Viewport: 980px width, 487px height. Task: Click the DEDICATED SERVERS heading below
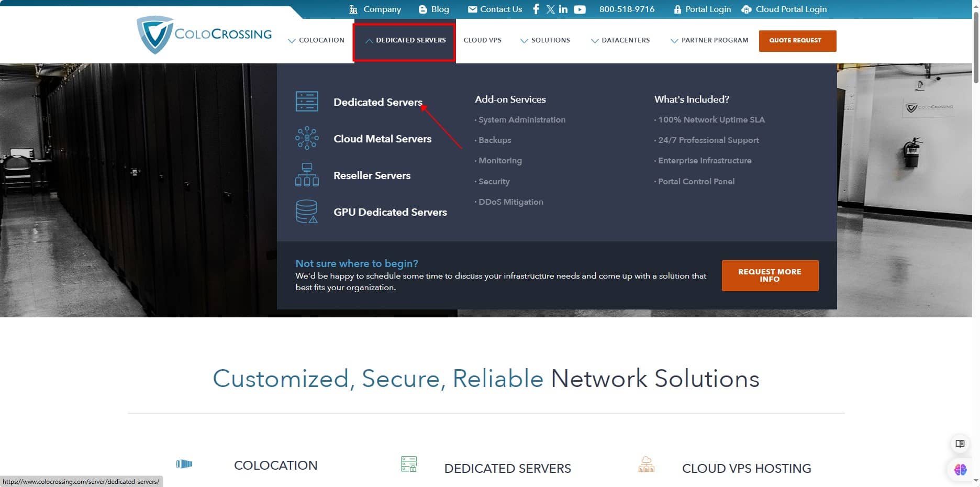tap(507, 469)
